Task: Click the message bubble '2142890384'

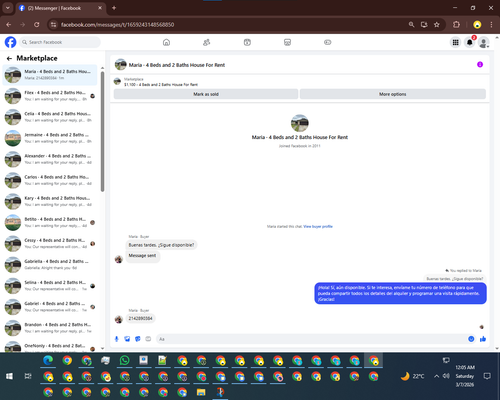Action: click(140, 319)
